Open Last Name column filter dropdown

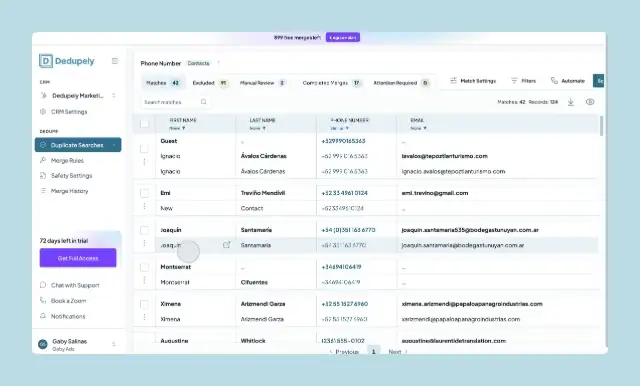258,128
